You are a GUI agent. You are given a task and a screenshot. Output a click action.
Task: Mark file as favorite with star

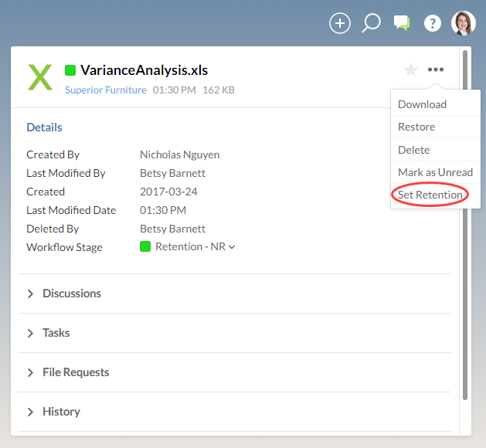coord(411,70)
